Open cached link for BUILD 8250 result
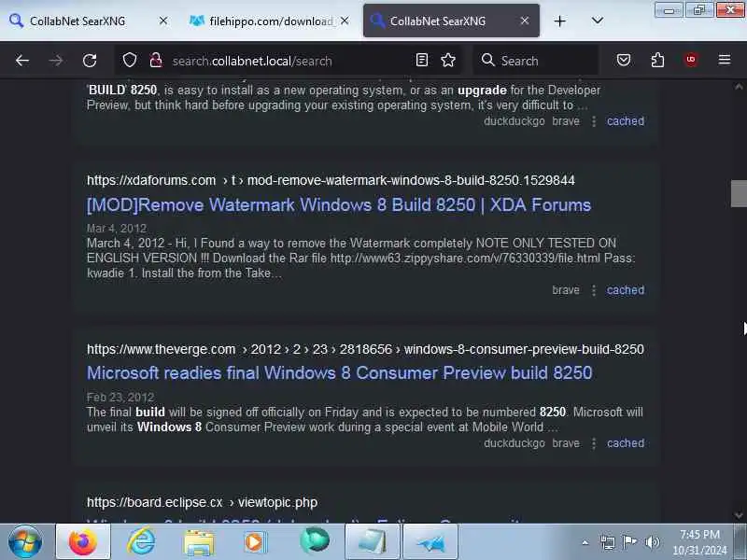747x560 pixels. [625, 121]
